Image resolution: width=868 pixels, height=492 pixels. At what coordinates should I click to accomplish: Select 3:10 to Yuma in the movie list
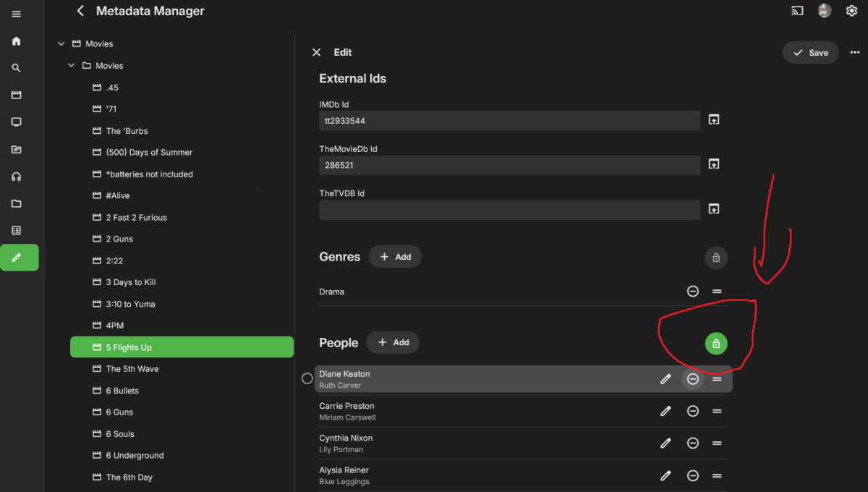[x=130, y=304]
